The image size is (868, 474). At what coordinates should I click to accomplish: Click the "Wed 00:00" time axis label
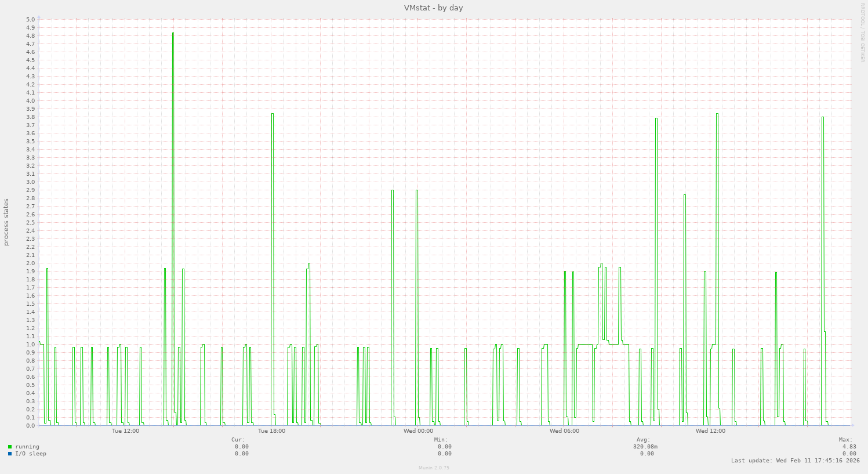click(x=418, y=431)
